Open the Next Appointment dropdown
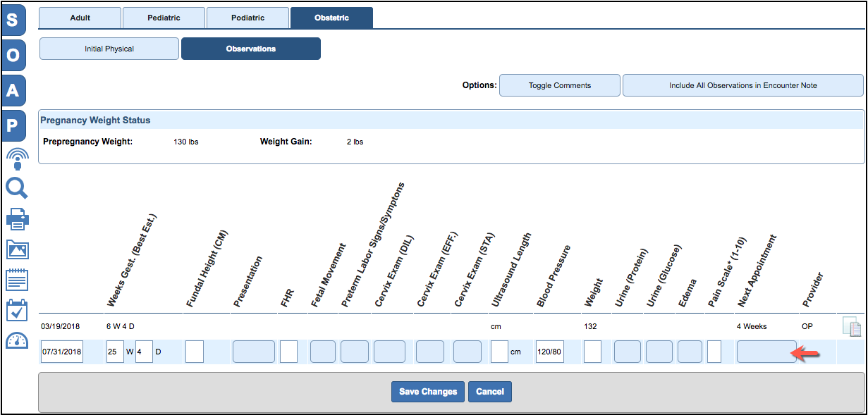Image resolution: width=868 pixels, height=415 pixels. coord(766,352)
